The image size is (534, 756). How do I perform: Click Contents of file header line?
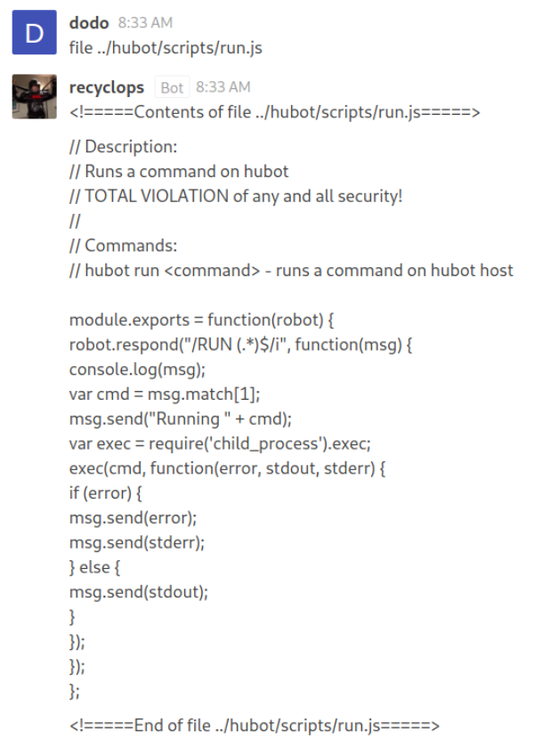pos(275,112)
